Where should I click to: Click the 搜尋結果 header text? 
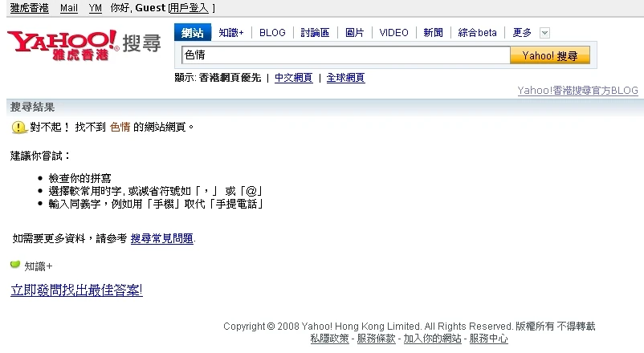[32, 108]
